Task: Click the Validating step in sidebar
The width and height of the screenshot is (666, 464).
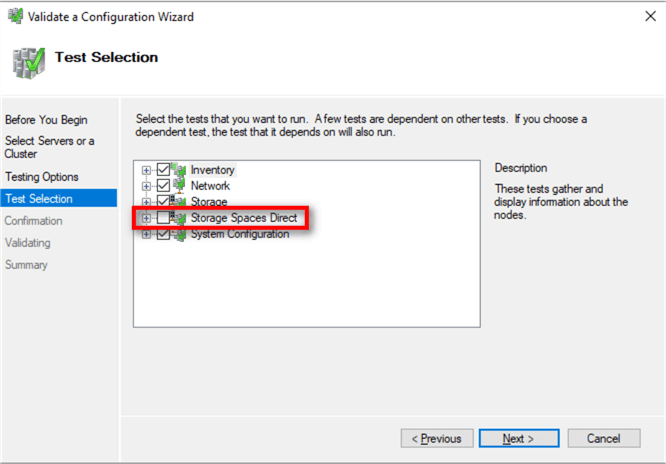Action: 28,243
